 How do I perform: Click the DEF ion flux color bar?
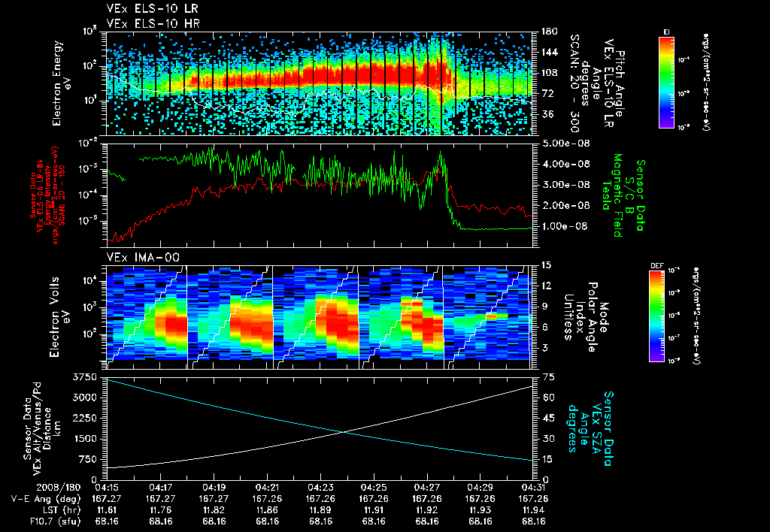tap(657, 316)
